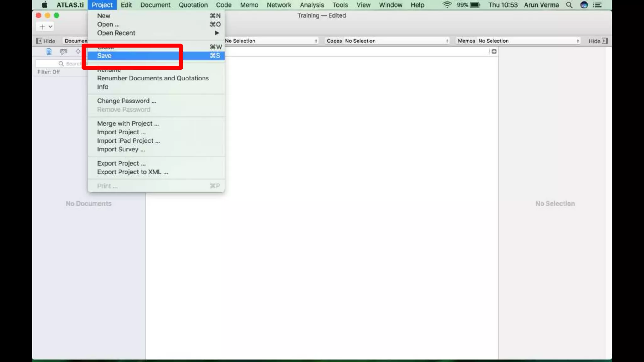The image size is (644, 362).
Task: Click the Wi-Fi status icon
Action: [x=447, y=5]
